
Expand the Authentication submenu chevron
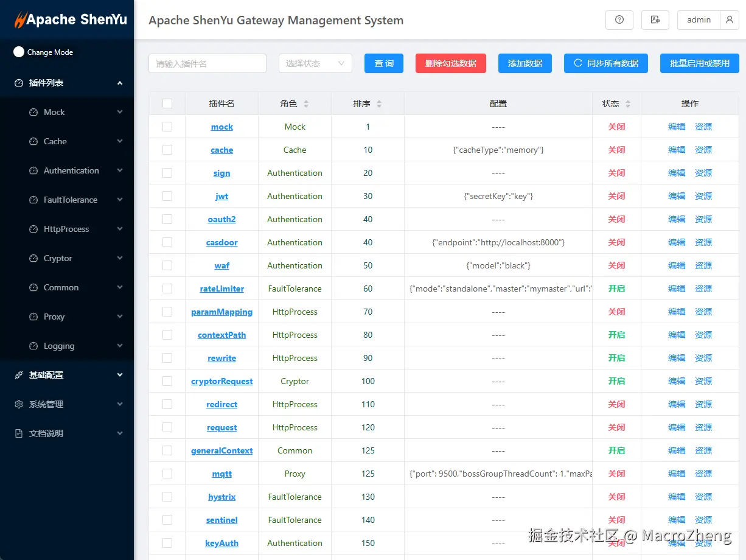pos(120,170)
